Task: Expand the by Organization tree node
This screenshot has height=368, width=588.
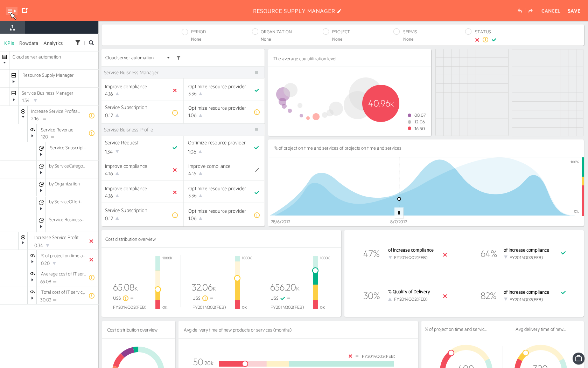Action: click(41, 191)
